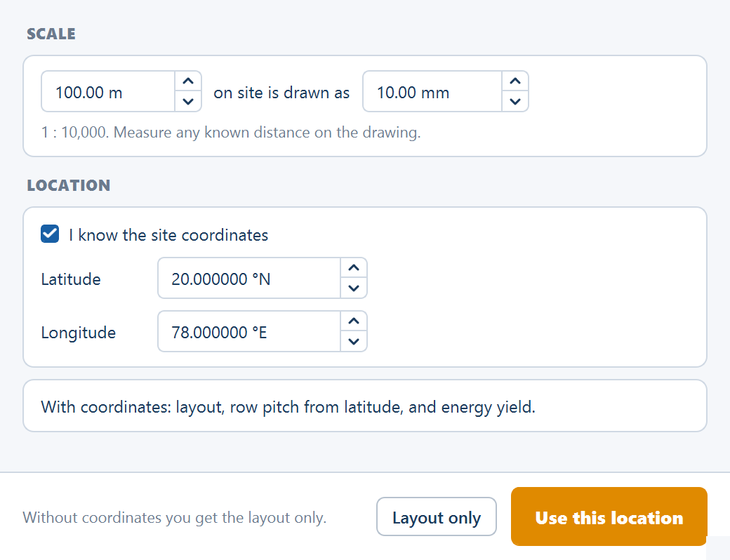Screen dimensions: 730x560
Task: Edit the 100.00 m site distance field
Action: tap(108, 91)
